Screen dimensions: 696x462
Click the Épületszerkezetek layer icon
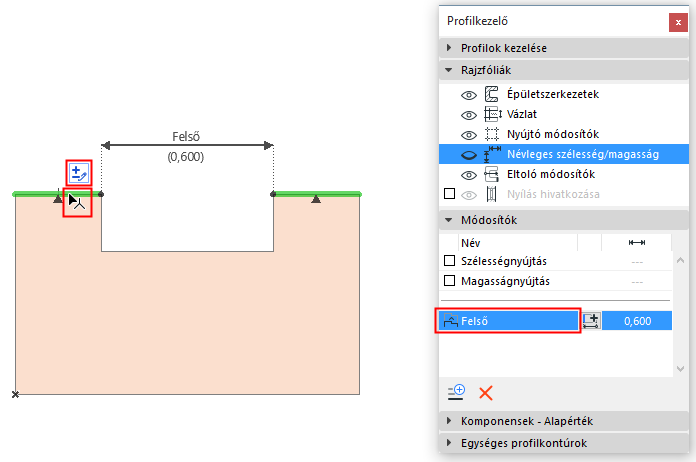click(491, 94)
